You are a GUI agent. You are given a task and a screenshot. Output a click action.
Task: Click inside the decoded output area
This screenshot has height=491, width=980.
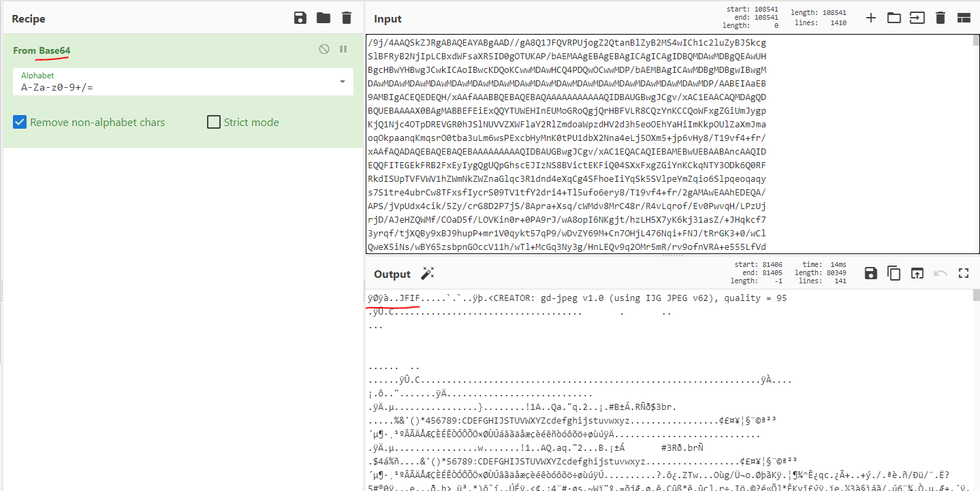(x=668, y=390)
